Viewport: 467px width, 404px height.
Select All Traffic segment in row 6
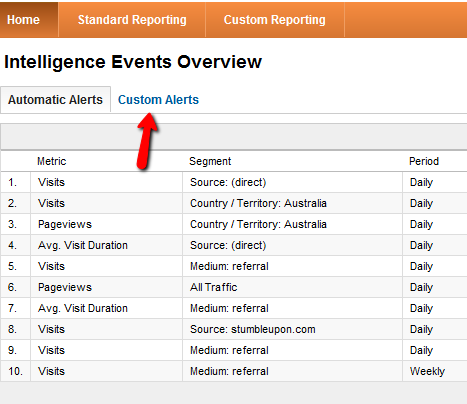(214, 287)
